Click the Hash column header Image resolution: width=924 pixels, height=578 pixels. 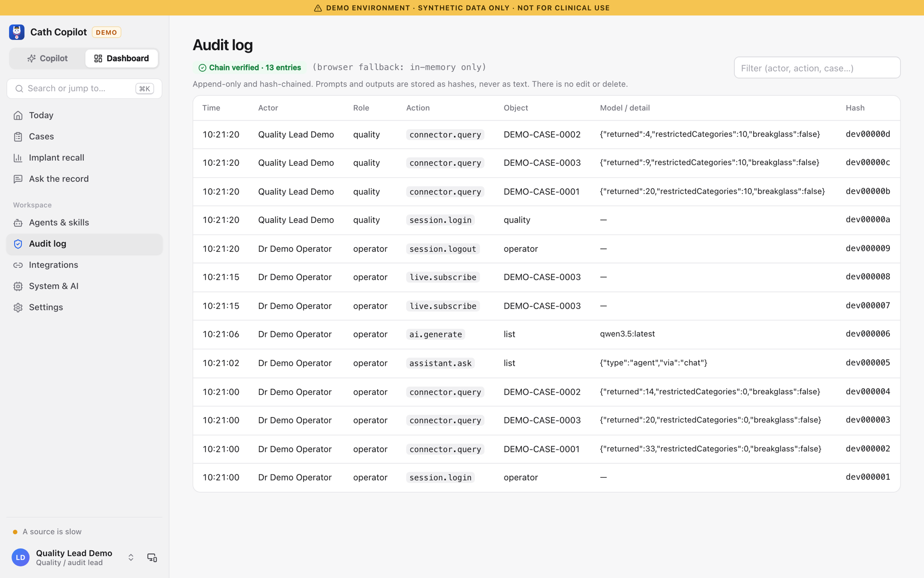click(x=855, y=108)
